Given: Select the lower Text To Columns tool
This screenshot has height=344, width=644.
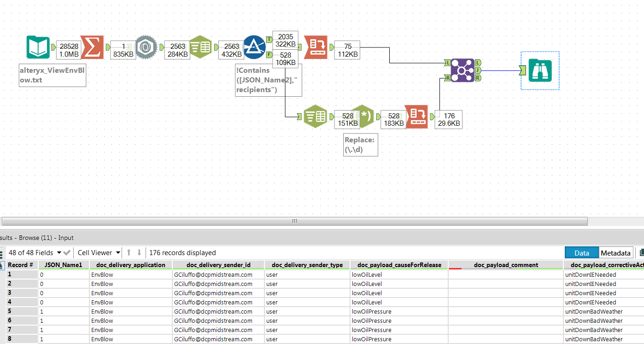Looking at the screenshot, I should tap(316, 117).
